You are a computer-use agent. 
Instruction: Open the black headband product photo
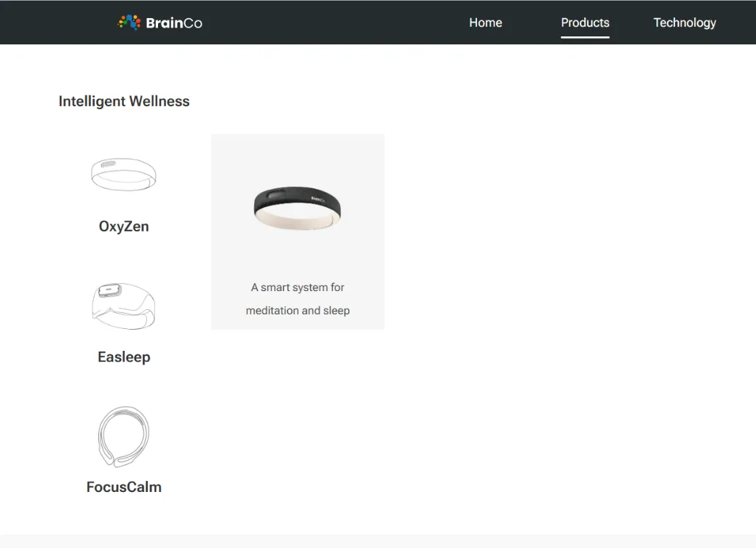click(x=297, y=207)
